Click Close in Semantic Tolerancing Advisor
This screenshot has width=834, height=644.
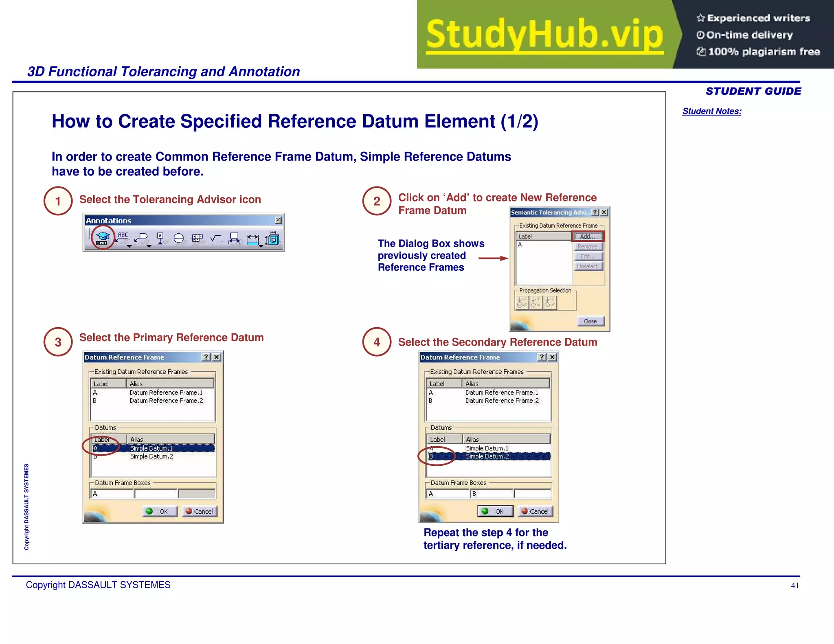[x=590, y=321]
